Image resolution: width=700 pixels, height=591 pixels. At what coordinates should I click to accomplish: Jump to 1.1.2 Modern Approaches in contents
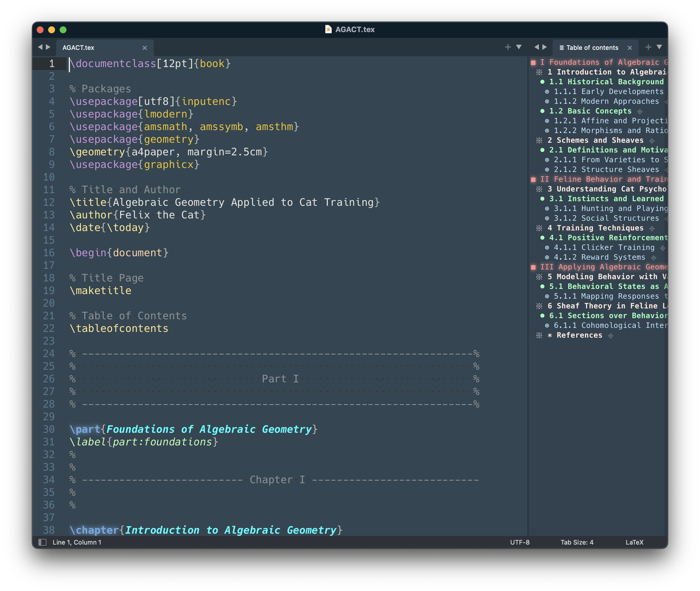pyautogui.click(x=606, y=101)
